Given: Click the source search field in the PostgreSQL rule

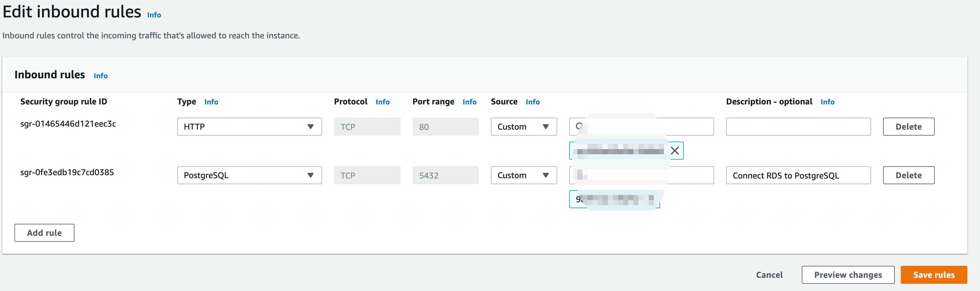Looking at the screenshot, I should pyautogui.click(x=641, y=175).
